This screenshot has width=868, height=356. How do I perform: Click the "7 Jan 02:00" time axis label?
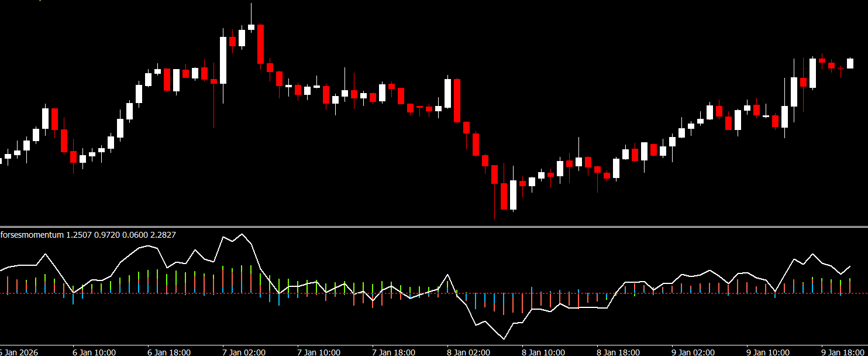tap(244, 352)
